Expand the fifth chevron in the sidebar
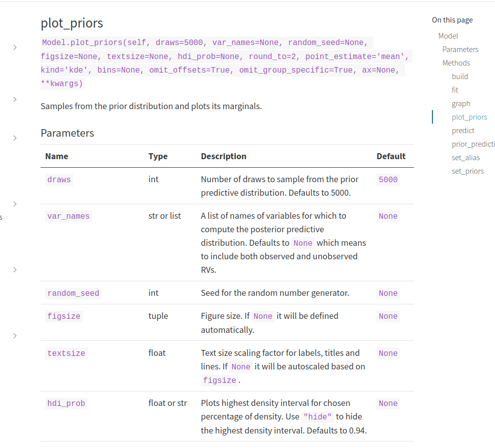The height and width of the screenshot is (448, 495). click(x=15, y=269)
